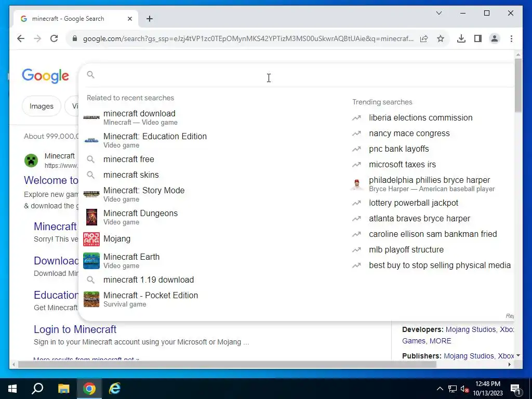Launch Internet Explorer from the taskbar
532x399 pixels.
tap(115, 389)
